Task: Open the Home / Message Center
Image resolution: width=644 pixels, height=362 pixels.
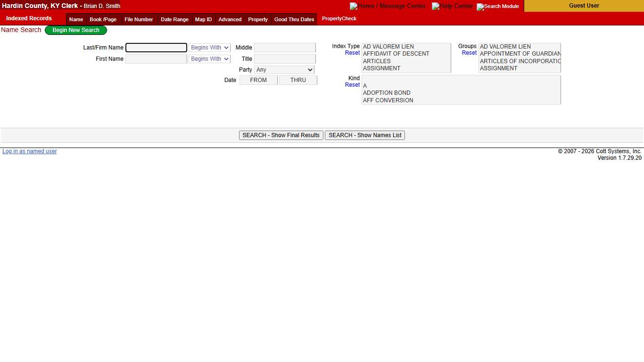Action: 388,6
